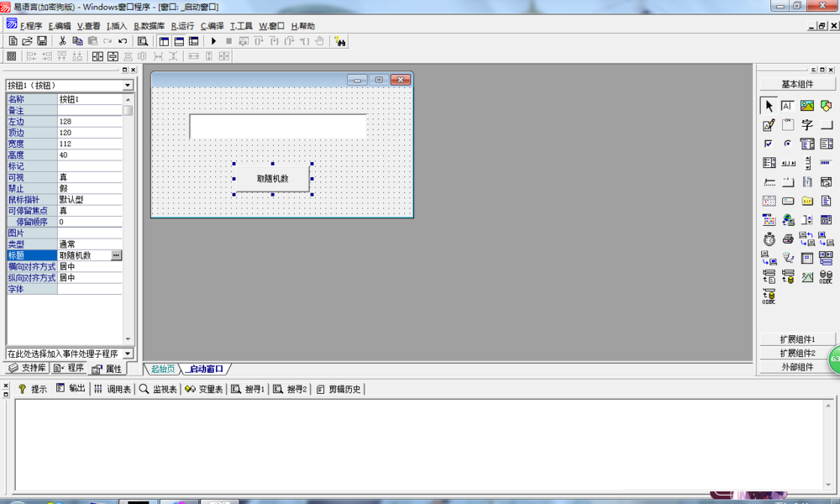The image size is (840, 504).
Task: Select the radio button component in palette
Action: coord(788,144)
